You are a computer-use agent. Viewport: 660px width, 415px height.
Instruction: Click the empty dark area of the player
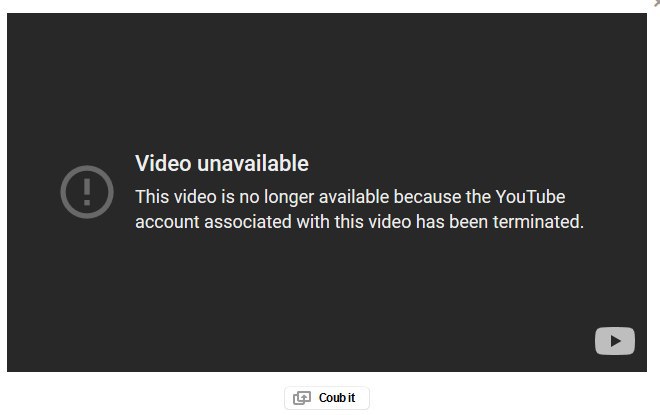pyautogui.click(x=327, y=84)
